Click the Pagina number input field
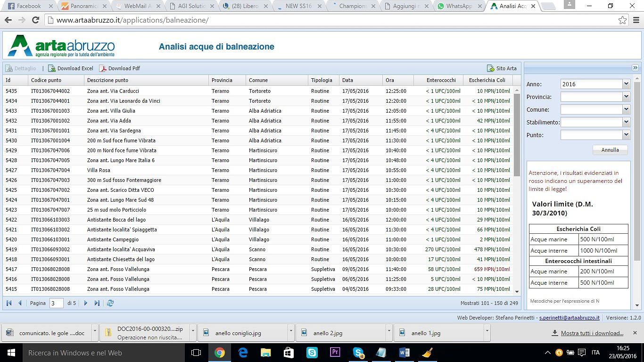This screenshot has height=362, width=644. pos(56,303)
